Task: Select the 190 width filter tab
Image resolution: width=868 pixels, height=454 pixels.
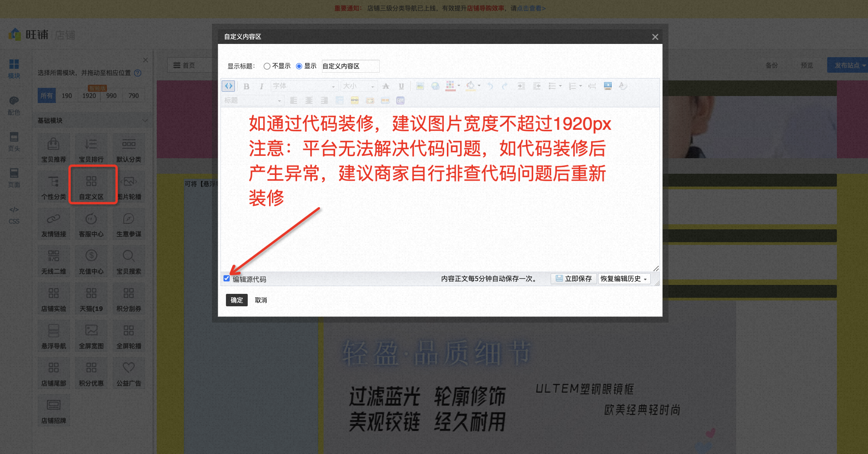Action: (x=67, y=96)
